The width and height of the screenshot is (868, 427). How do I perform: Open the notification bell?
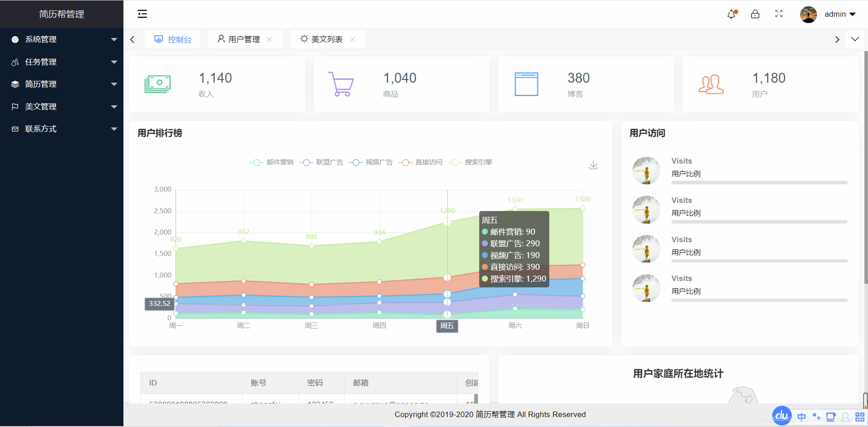731,14
